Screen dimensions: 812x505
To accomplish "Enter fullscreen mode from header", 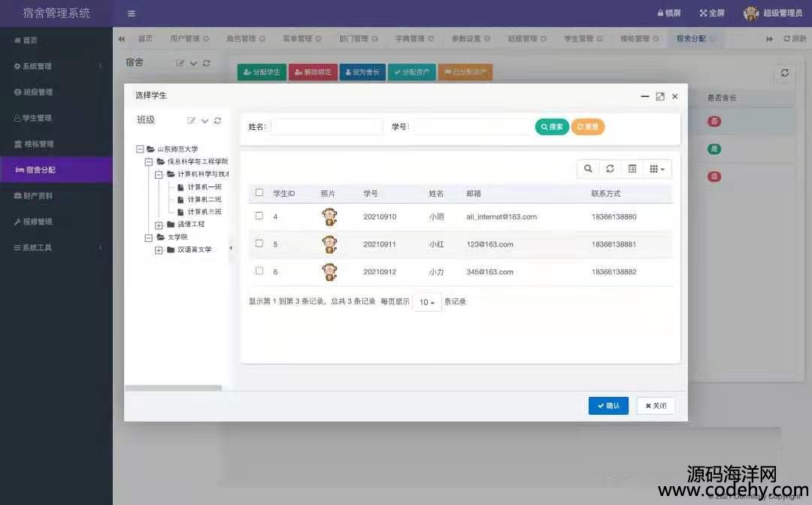I will coord(712,13).
